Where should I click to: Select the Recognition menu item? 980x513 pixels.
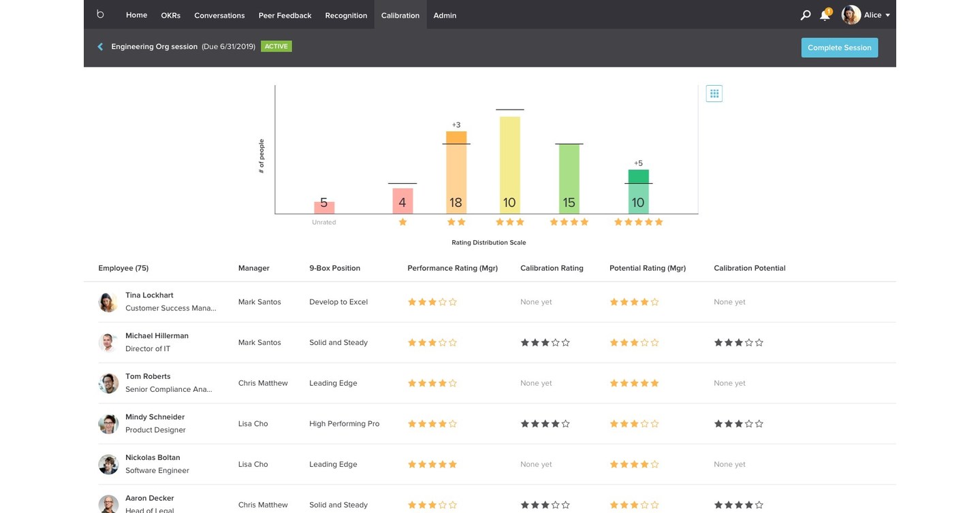(x=345, y=14)
